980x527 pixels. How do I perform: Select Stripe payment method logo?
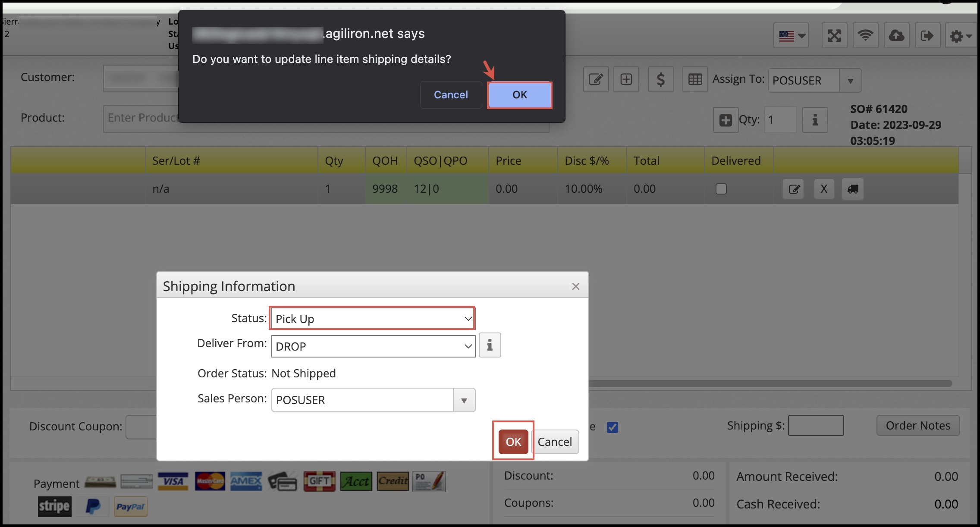[54, 506]
